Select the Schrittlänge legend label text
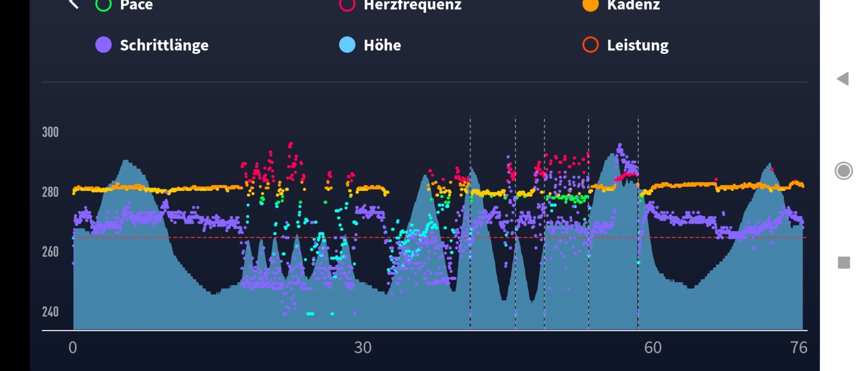Screen dimensions: 868x371 (x=164, y=45)
